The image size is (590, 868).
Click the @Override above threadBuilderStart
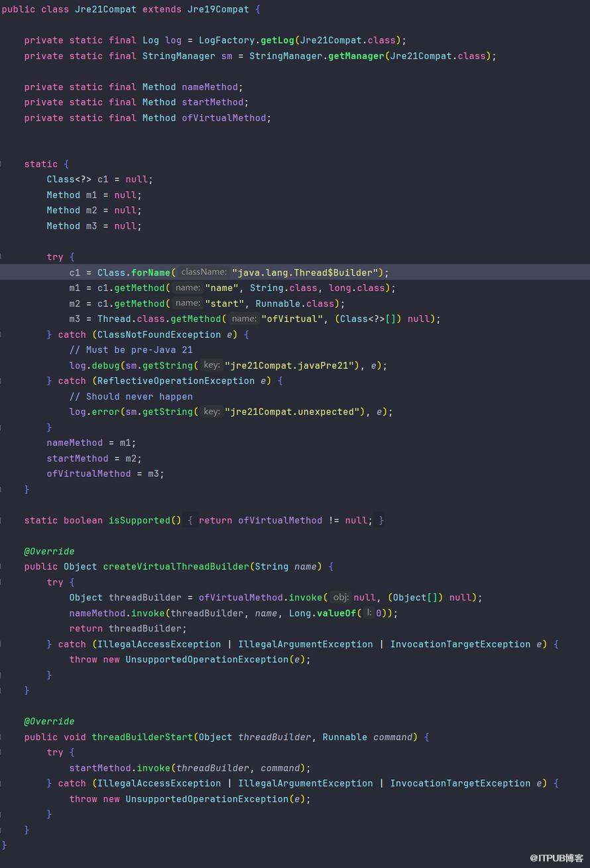coord(50,722)
